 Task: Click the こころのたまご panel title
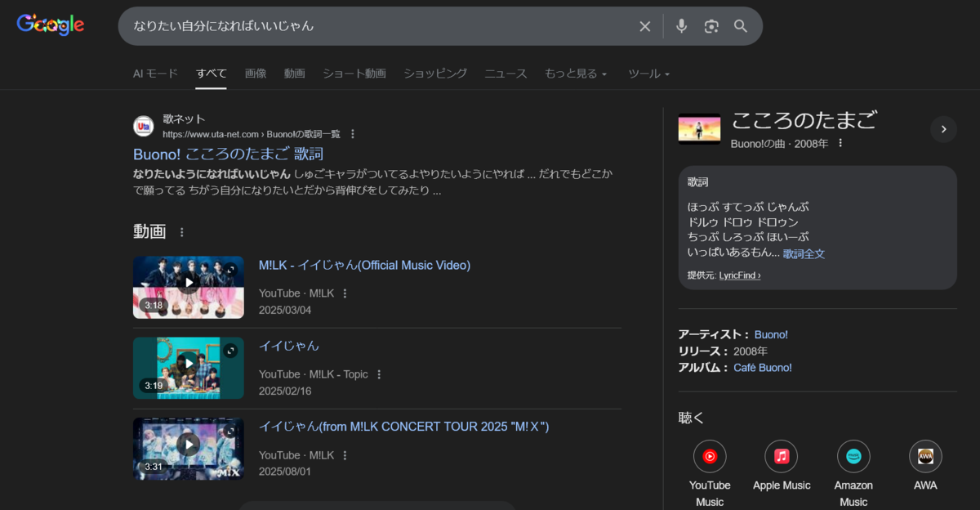coord(804,121)
